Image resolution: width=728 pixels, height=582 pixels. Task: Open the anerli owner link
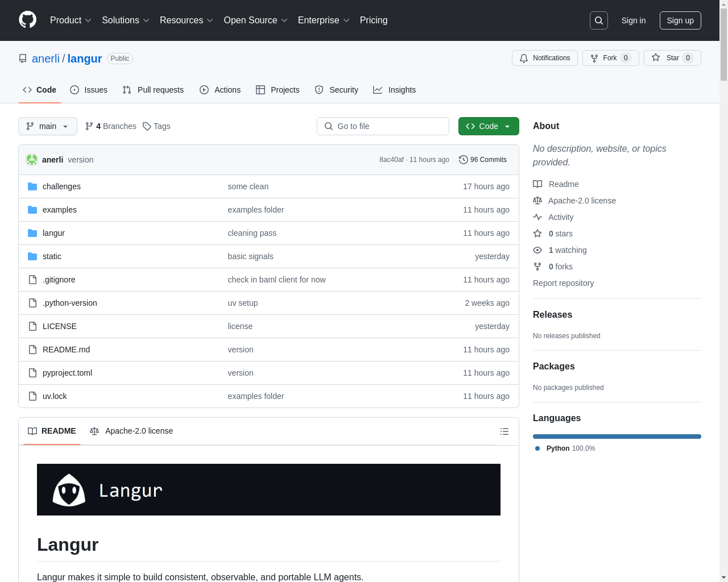click(45, 59)
